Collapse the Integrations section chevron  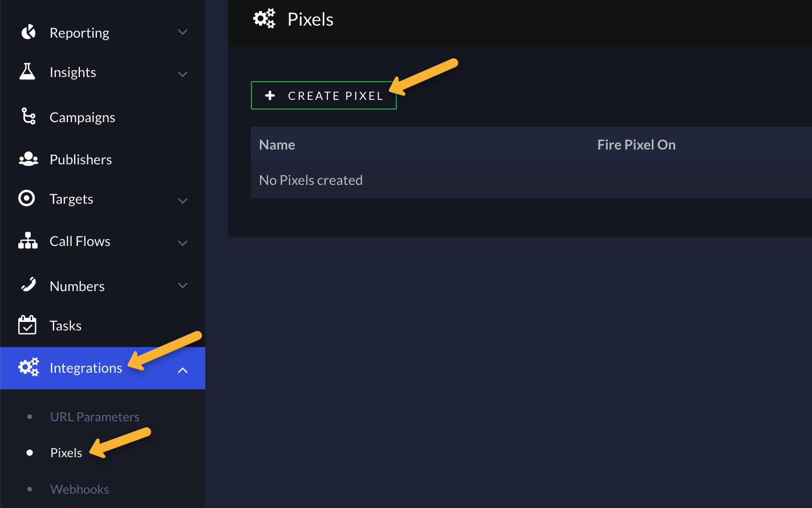coord(182,370)
